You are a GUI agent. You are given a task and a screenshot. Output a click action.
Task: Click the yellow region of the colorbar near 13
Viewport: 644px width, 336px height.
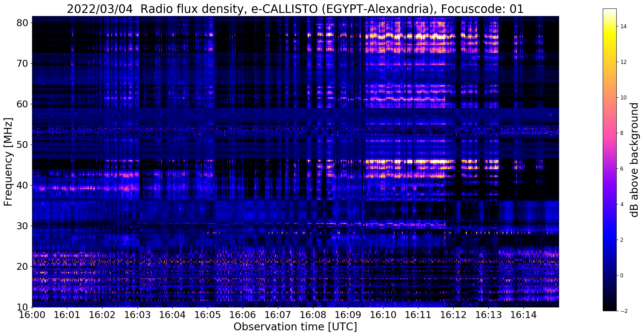(x=609, y=44)
